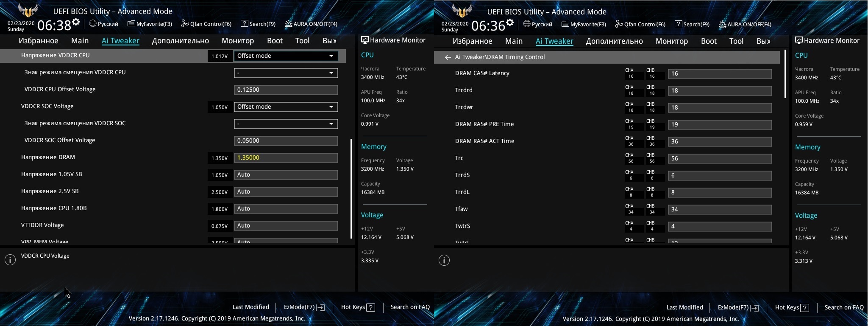Open Boot tab on DRAM Timing screen
Viewport: 868px width, 326px height.
coord(709,41)
